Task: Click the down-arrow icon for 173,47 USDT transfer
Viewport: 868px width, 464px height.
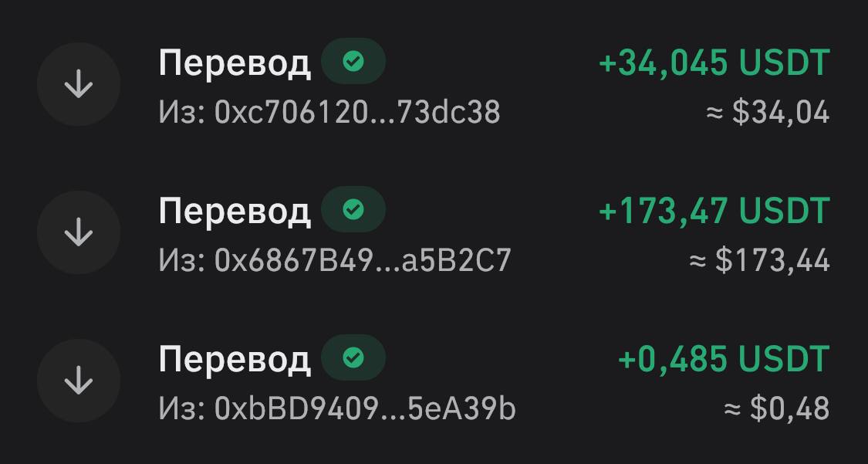Action: 79,232
